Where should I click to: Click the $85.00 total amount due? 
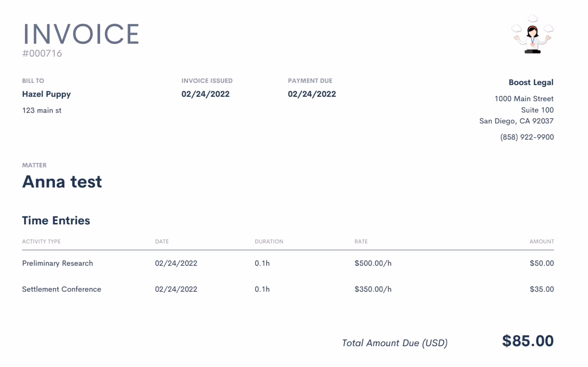[x=527, y=341]
